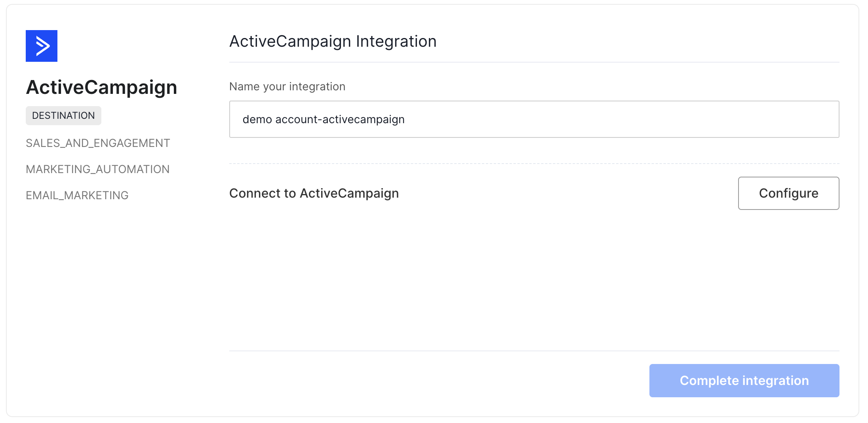Click the SALES_AND_ENGAGEMENT category label
The width and height of the screenshot is (868, 423).
[98, 143]
